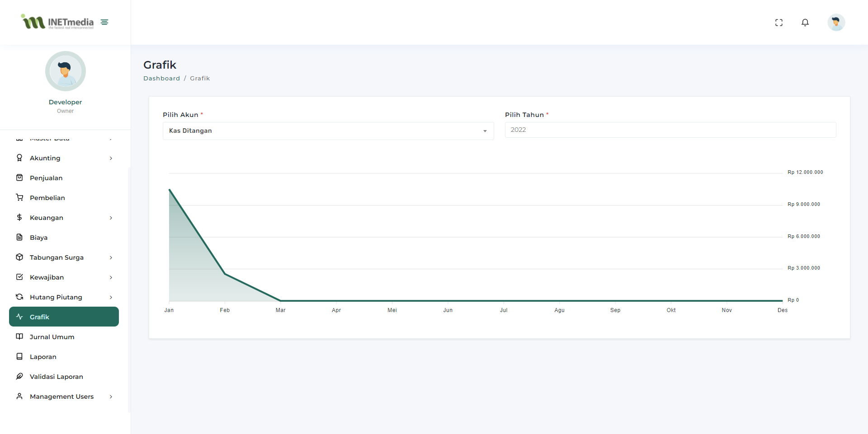The height and width of the screenshot is (434, 868).
Task: Expand Tabungan Surga submenu
Action: point(111,257)
